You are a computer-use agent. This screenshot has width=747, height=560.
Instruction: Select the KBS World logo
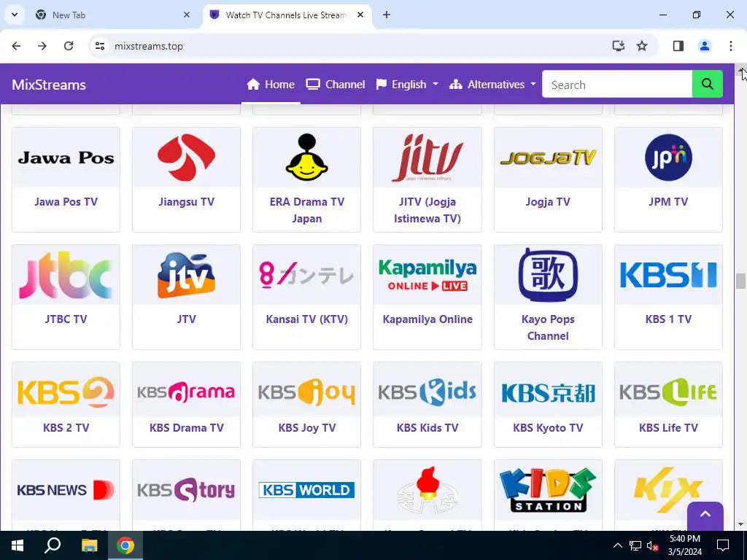tap(307, 490)
